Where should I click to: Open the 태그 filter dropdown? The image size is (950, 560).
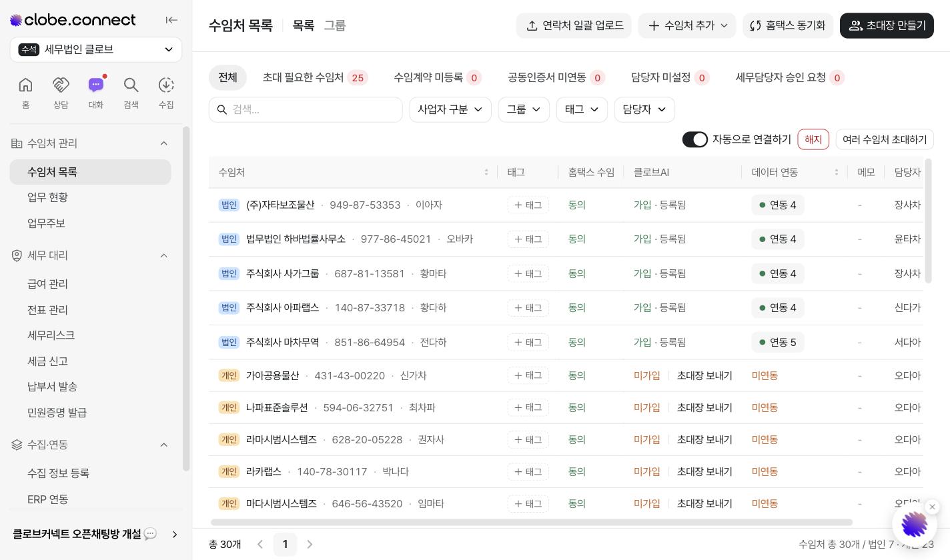click(x=582, y=109)
